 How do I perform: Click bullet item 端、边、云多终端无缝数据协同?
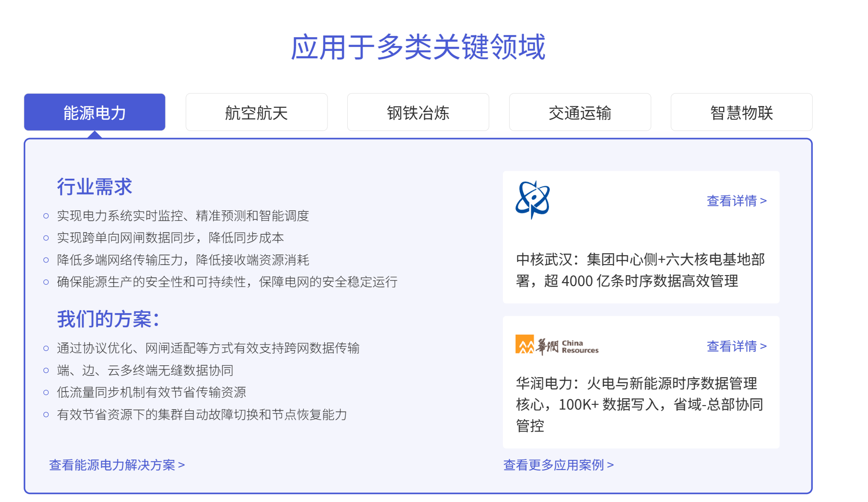tap(145, 370)
